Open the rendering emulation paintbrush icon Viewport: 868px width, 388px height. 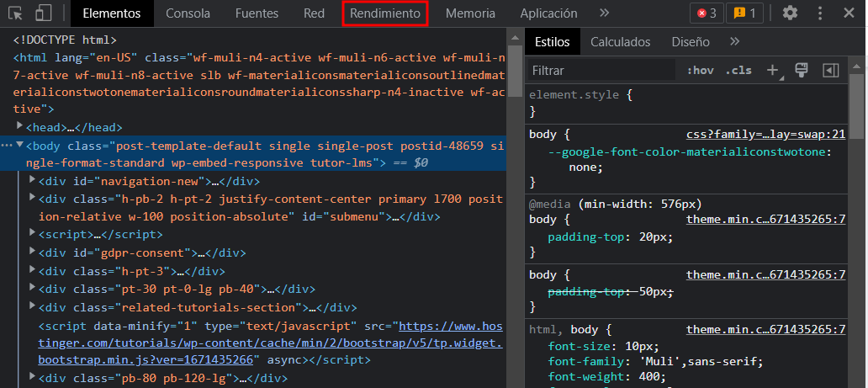click(x=802, y=71)
